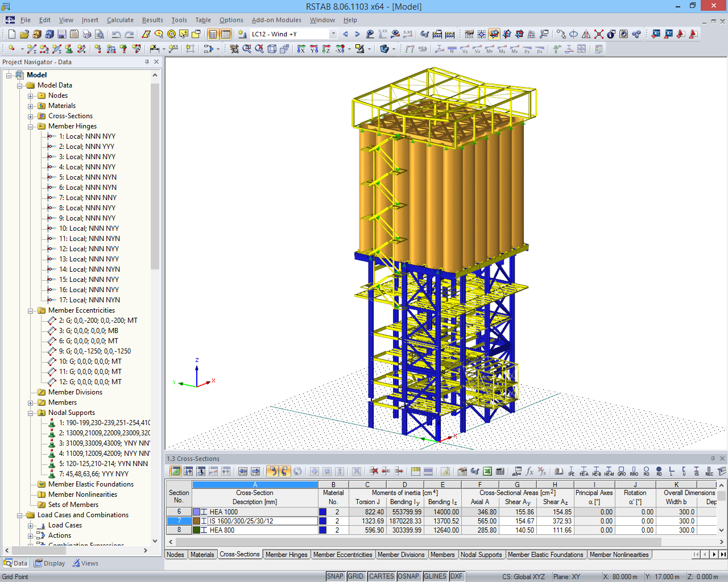Open the Calculate menu
This screenshot has width=728, height=582.
click(x=120, y=20)
